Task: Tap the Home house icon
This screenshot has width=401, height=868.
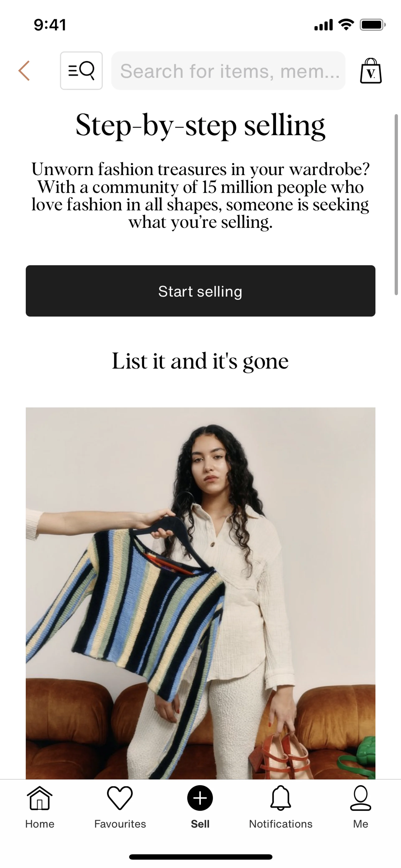Action: [40, 798]
